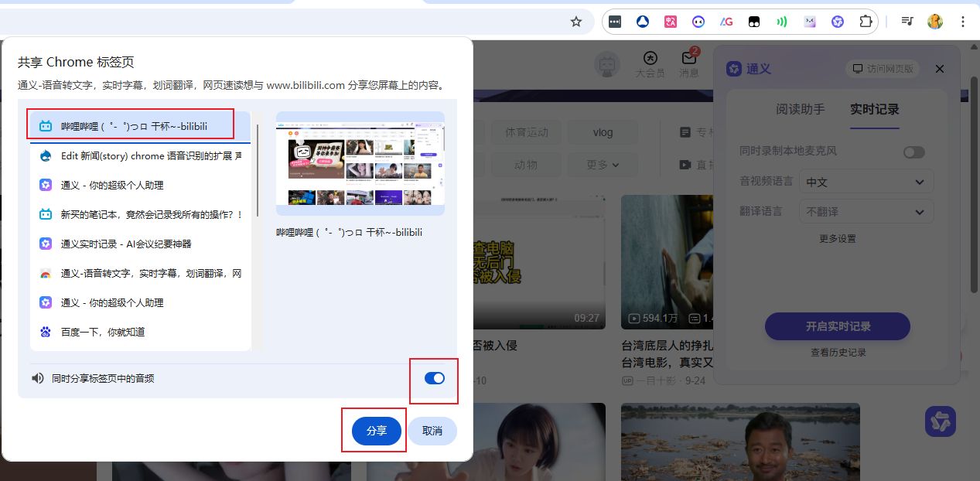
Task: Expand the 更多 category dropdown
Action: point(603,165)
